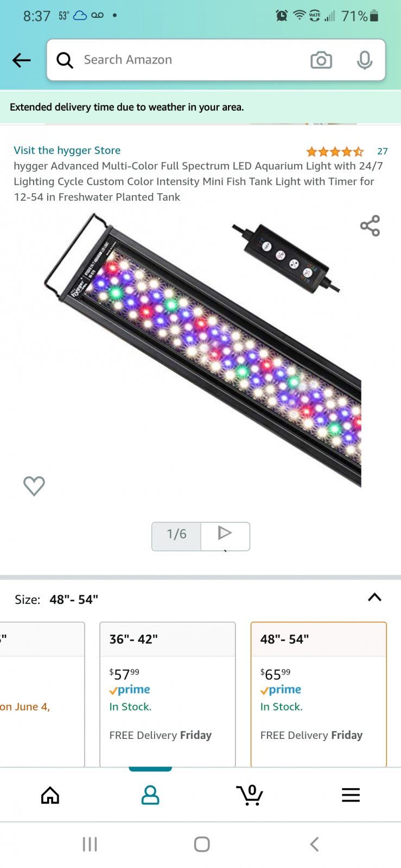
Task: Open the account profile tab
Action: (150, 795)
